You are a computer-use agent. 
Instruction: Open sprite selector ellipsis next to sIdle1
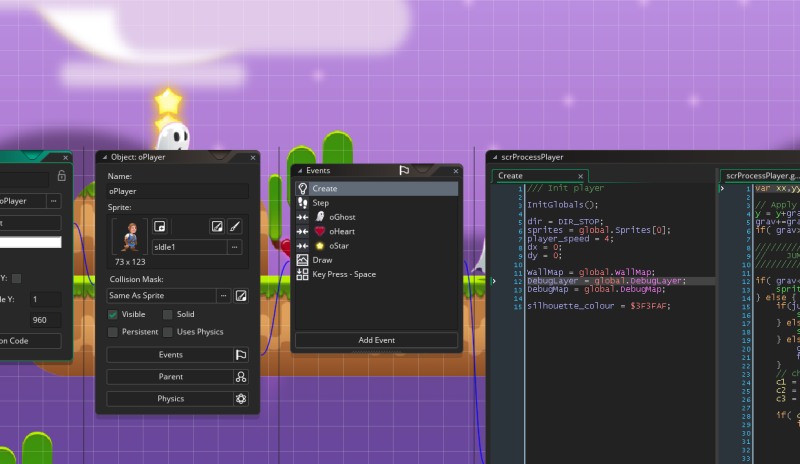[234, 247]
